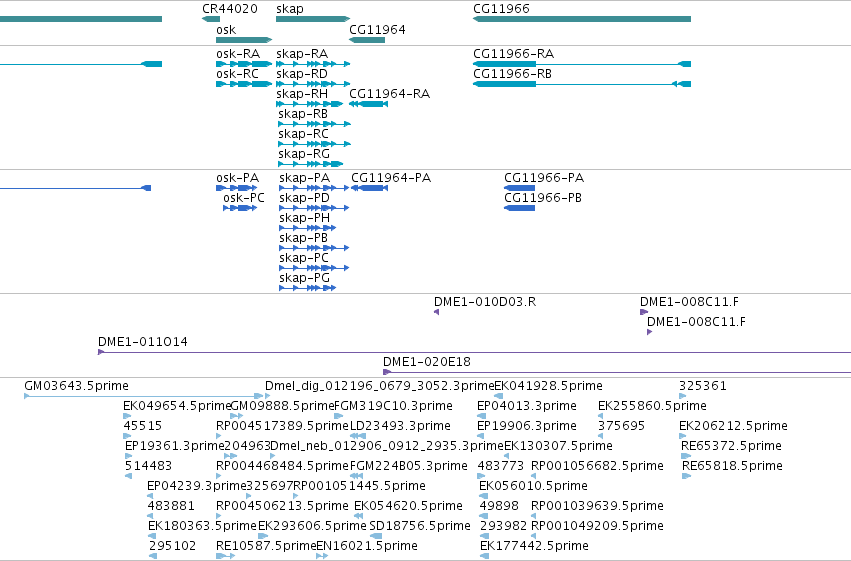The width and height of the screenshot is (851, 561).
Task: Select the 295102 feature
Action: [x=173, y=547]
